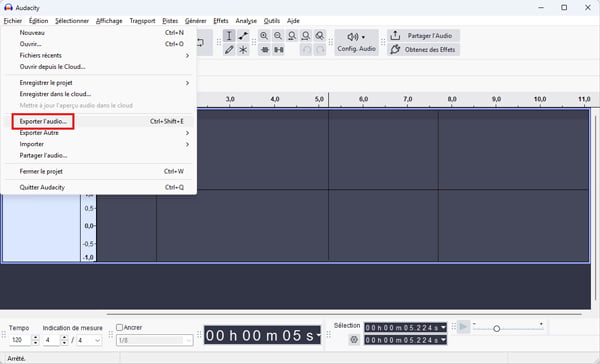Open the Fichier menu
This screenshot has width=600, height=364.
[13, 21]
